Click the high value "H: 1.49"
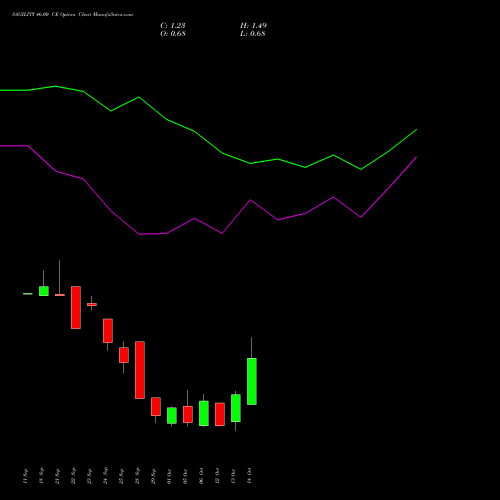Screen dimensions: 500x500 pos(253,26)
